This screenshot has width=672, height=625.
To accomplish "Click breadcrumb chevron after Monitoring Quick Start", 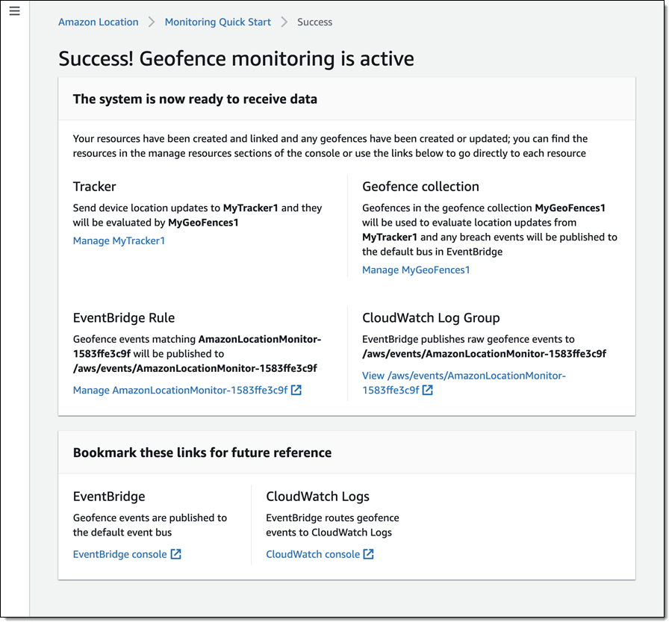I will 284,22.
